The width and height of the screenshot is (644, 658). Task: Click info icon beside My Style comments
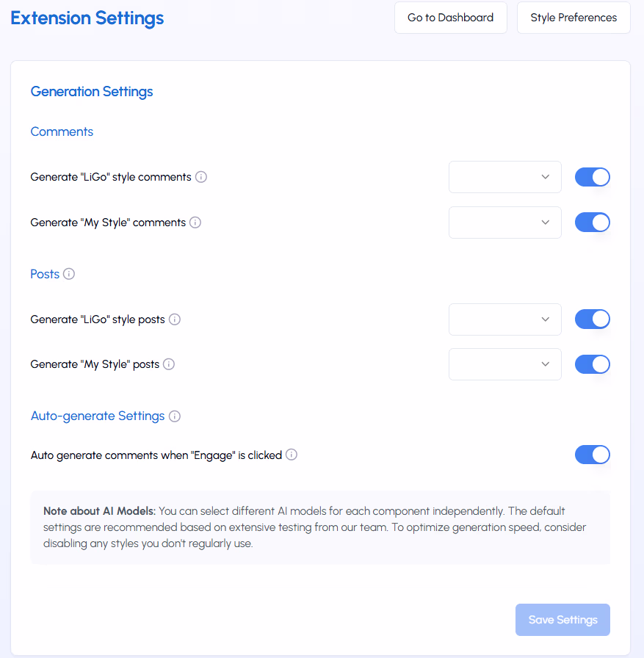(x=195, y=223)
